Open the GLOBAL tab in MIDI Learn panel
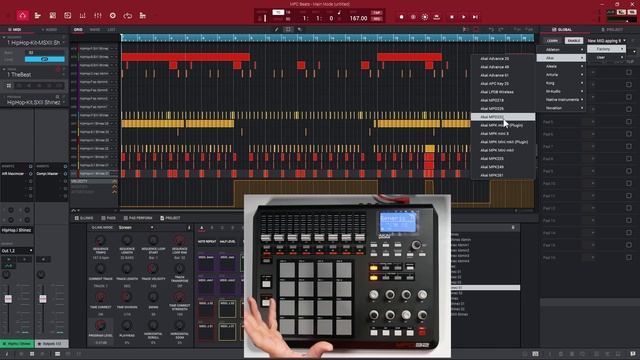The image size is (640, 360). 562,30
